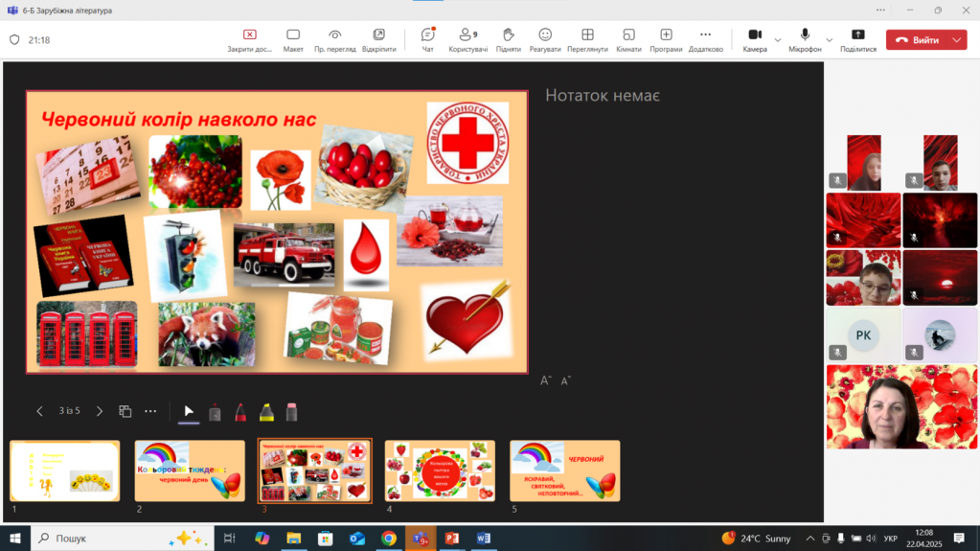Screen dimensions: 980x551
Task: Select the laser pointer tool
Action: tap(215, 412)
